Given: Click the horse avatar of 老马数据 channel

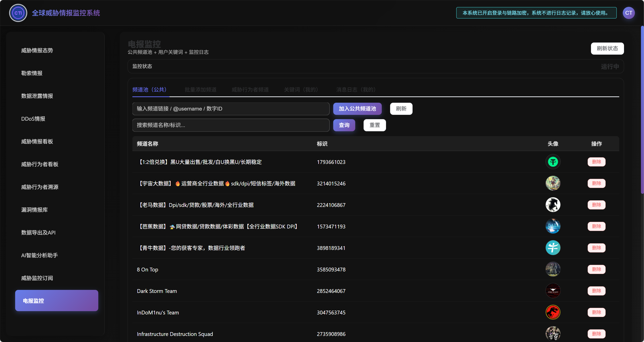Looking at the screenshot, I should [553, 205].
